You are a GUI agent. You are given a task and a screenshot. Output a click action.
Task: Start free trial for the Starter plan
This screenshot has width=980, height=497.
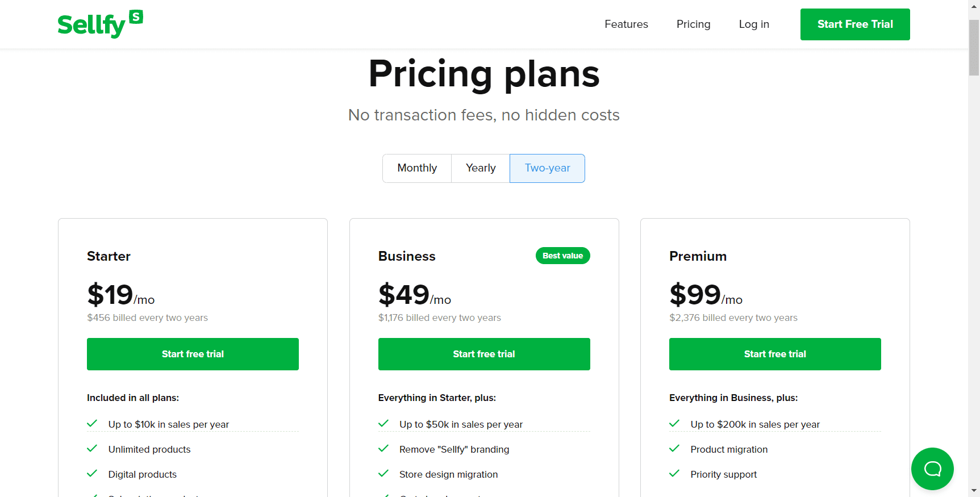coord(193,354)
